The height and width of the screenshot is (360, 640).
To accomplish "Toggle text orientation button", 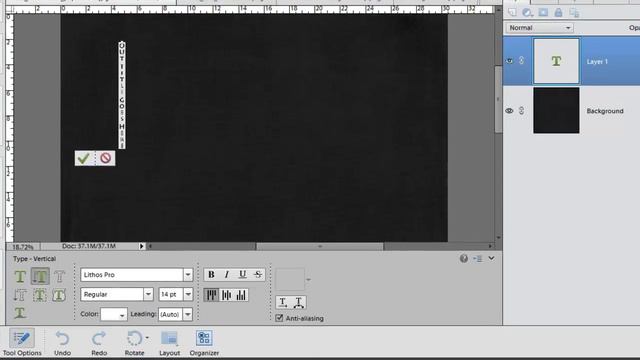I will (283, 302).
